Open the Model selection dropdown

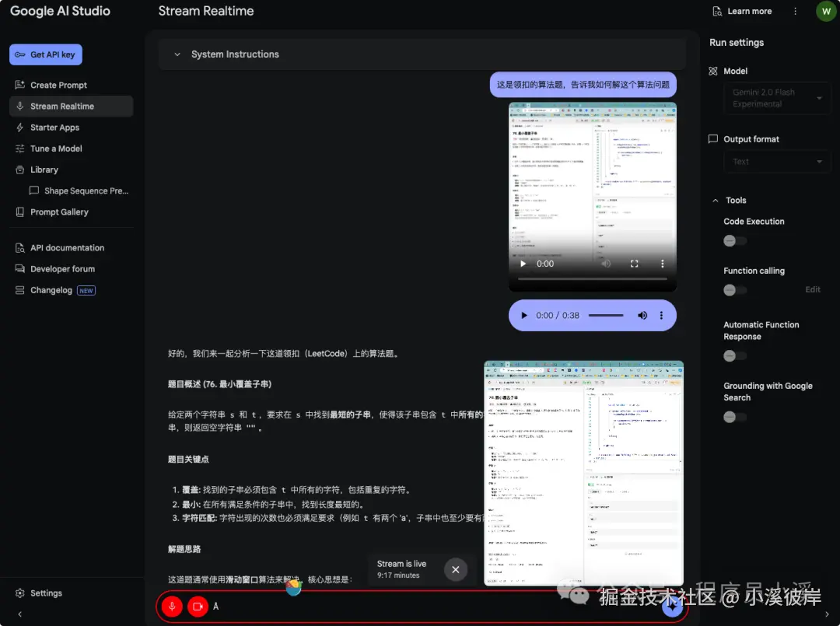pyautogui.click(x=776, y=97)
